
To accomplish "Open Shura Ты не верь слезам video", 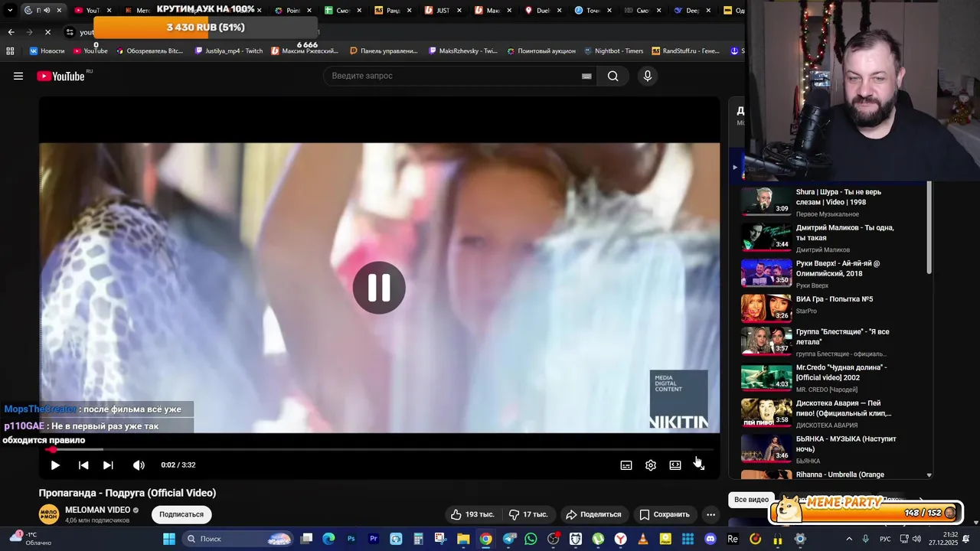I will (x=838, y=197).
